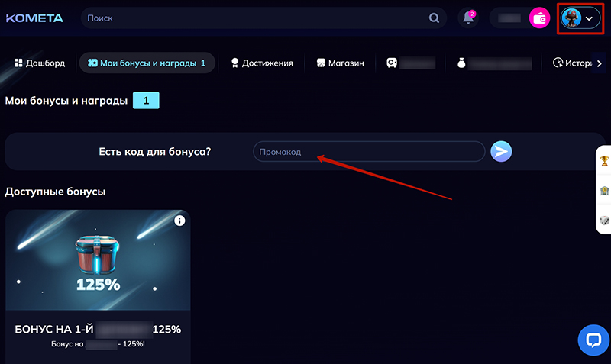Open the История tab
The width and height of the screenshot is (611, 364).
573,63
